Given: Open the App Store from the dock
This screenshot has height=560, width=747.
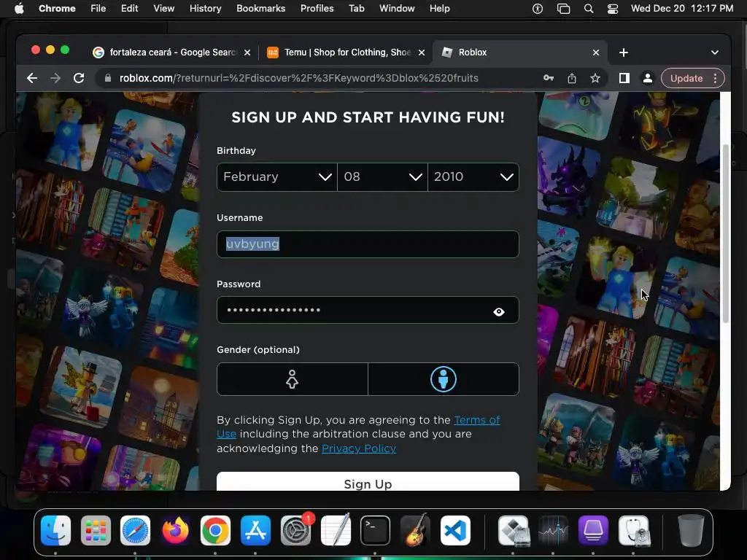Looking at the screenshot, I should (x=255, y=530).
